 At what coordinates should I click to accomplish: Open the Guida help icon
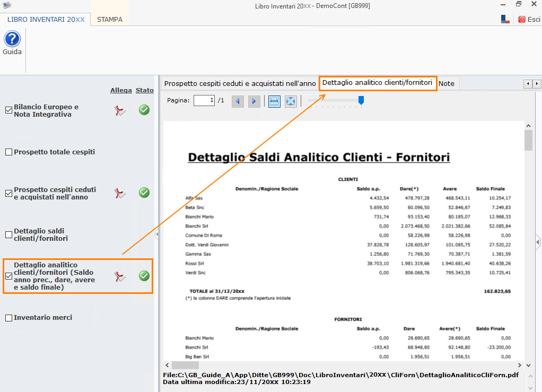(x=11, y=39)
